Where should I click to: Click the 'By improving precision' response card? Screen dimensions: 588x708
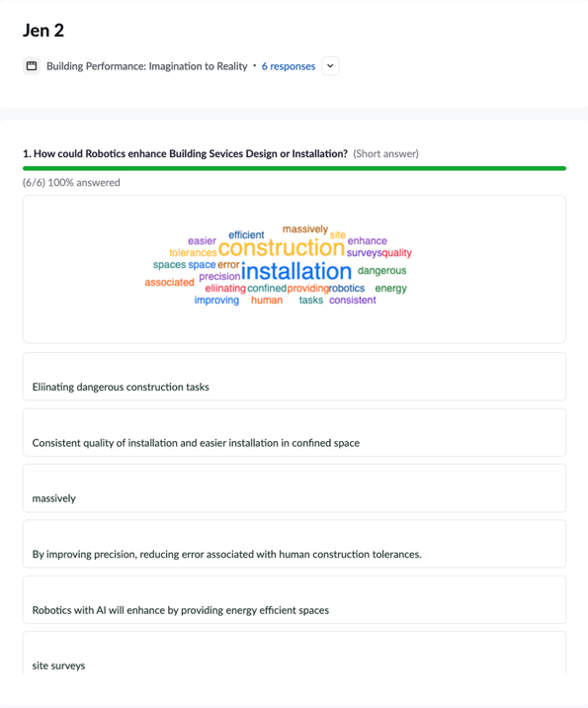point(294,544)
